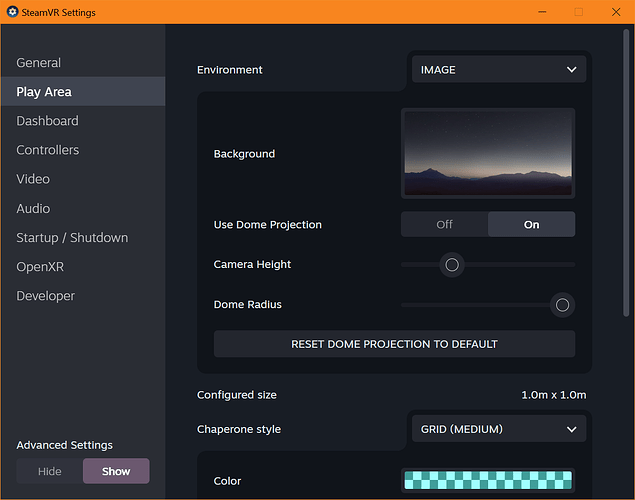Expand the Chaperone style GRID (MEDIUM) dropdown

click(499, 429)
